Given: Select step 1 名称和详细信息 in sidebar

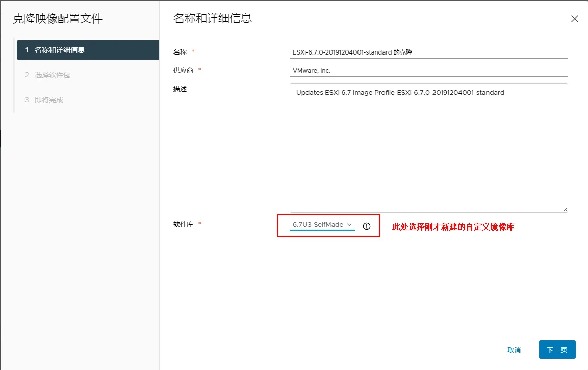Looking at the screenshot, I should [x=88, y=50].
